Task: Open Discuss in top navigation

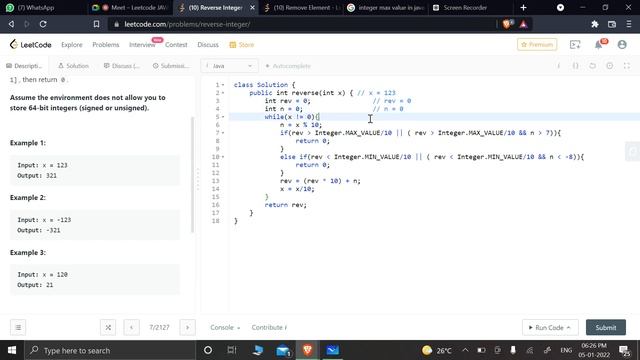Action: [x=208, y=44]
